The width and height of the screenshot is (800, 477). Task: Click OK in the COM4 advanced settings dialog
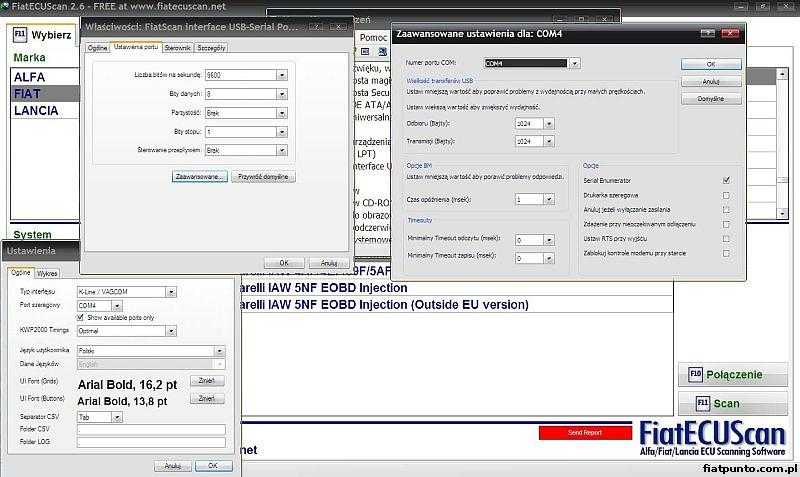(x=711, y=64)
